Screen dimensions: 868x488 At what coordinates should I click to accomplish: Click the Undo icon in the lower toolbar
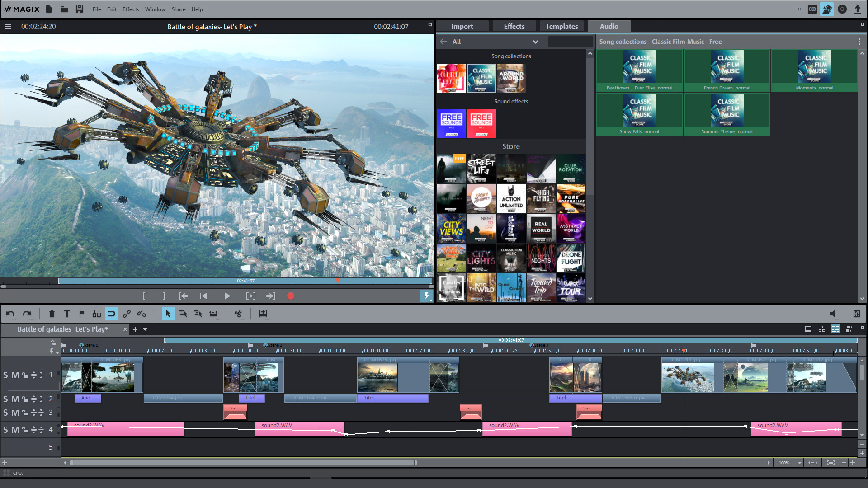[x=10, y=314]
